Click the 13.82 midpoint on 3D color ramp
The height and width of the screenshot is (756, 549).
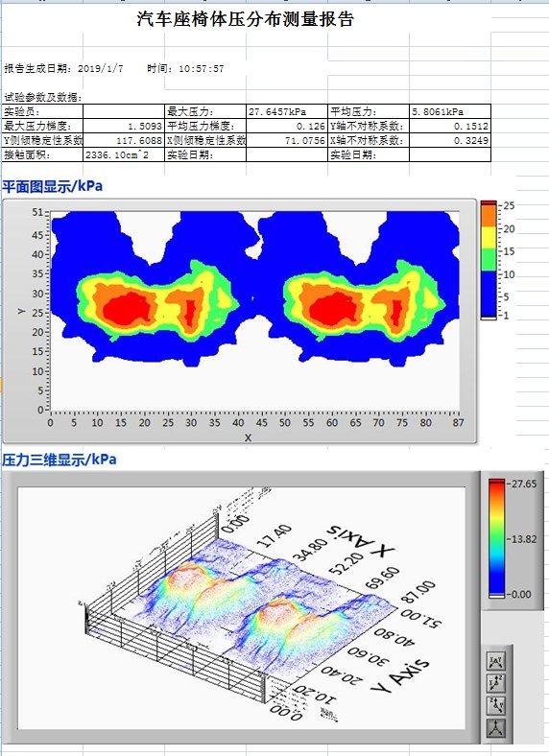[x=523, y=539]
